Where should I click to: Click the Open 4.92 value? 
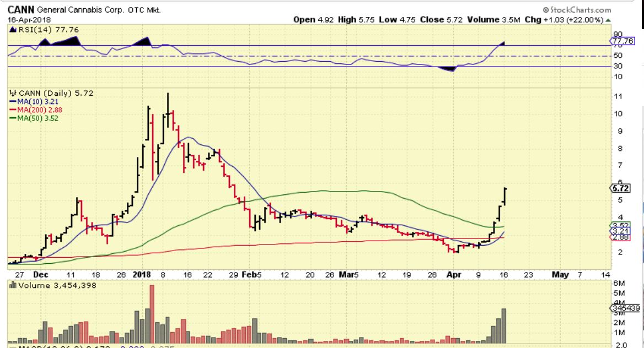(314, 20)
